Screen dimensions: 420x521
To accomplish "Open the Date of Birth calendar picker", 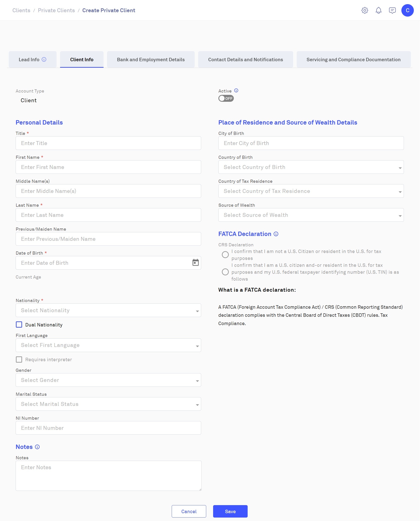I will (x=195, y=262).
